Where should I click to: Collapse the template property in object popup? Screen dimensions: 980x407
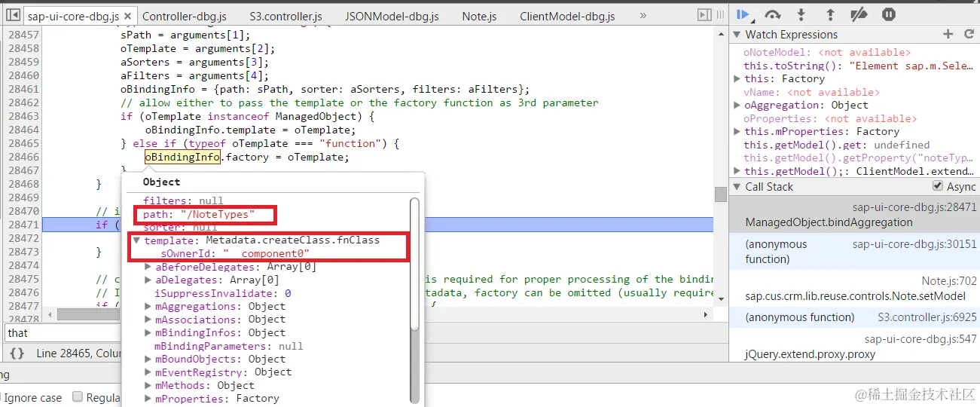click(136, 240)
